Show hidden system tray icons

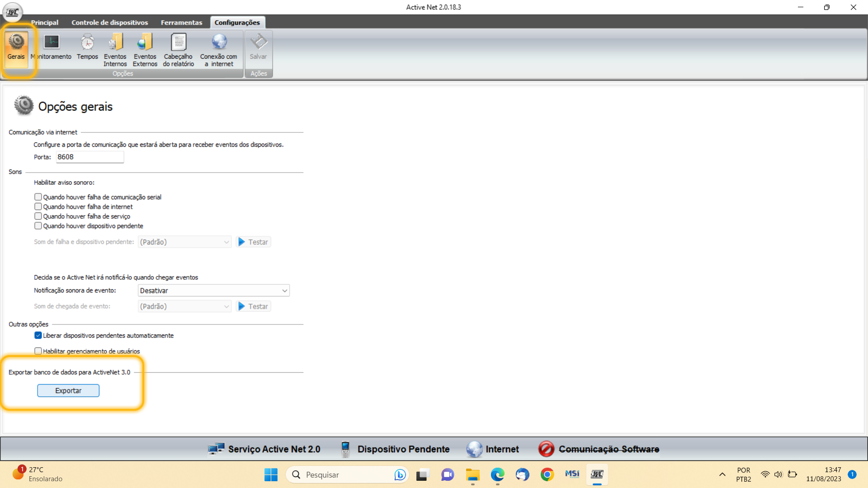(x=722, y=475)
